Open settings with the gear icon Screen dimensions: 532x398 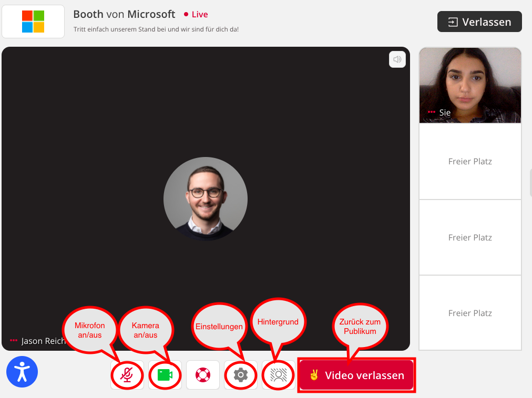click(x=241, y=375)
